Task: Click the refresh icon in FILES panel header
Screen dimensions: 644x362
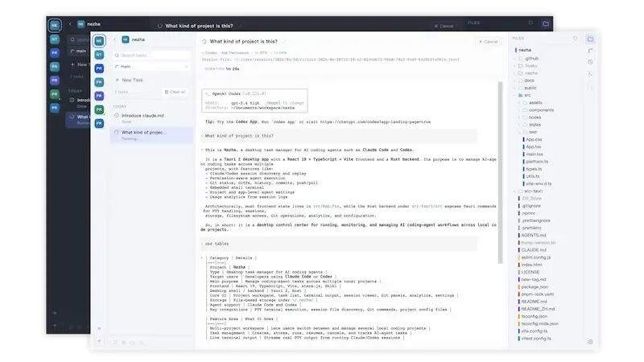Action: (575, 39)
